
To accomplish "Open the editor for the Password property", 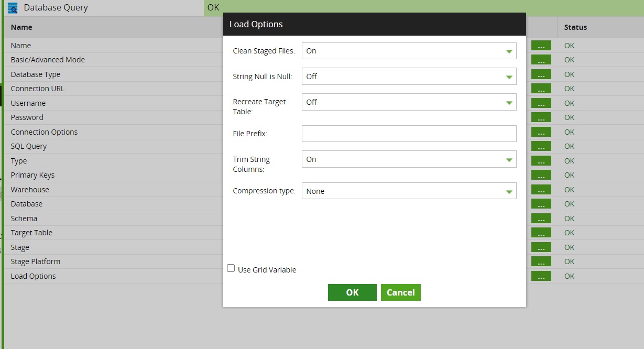I will point(541,117).
